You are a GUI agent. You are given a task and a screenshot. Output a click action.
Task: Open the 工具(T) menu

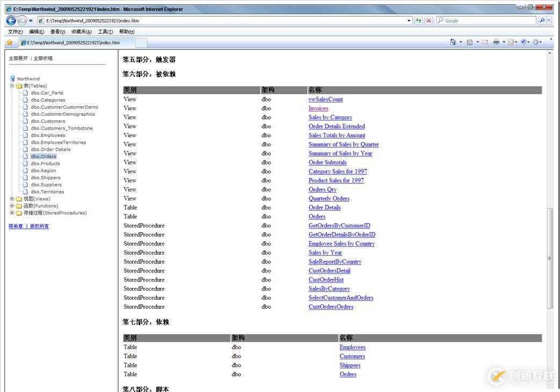tap(105, 32)
